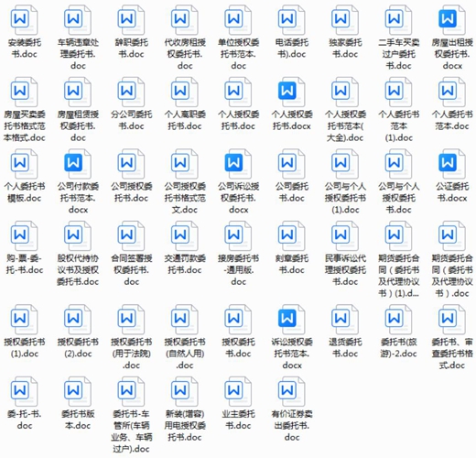Viewport: 476px width, 458px height.
Task: Click the 电话委托书).doc file icon
Action: pyautogui.click(x=292, y=20)
